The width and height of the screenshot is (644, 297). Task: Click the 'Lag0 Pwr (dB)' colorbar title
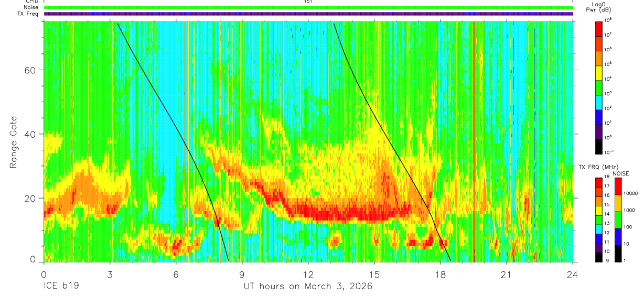[x=598, y=7]
